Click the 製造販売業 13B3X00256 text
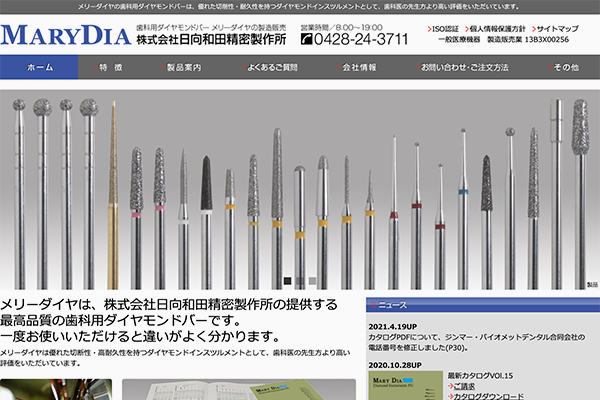The height and width of the screenshot is (400, 600). click(528, 39)
